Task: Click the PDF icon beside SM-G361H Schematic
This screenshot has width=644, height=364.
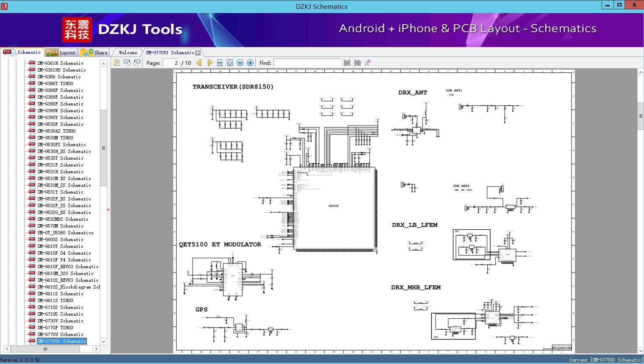Action: coord(32,63)
